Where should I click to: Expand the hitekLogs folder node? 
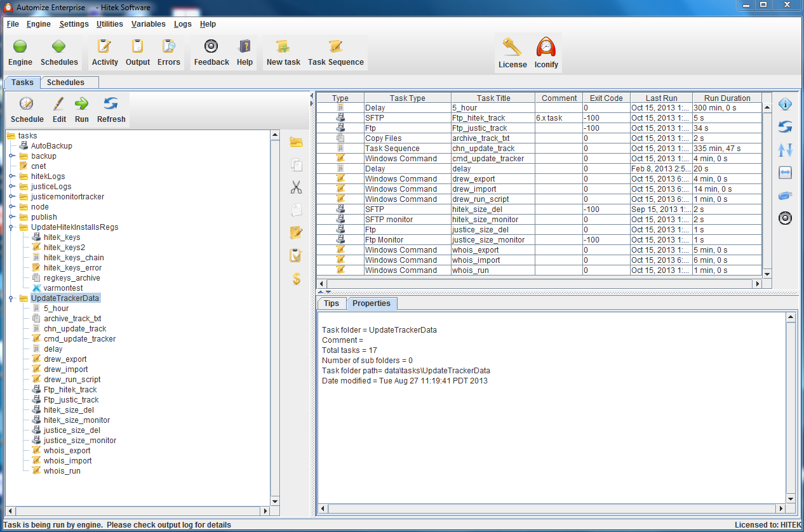coord(11,176)
